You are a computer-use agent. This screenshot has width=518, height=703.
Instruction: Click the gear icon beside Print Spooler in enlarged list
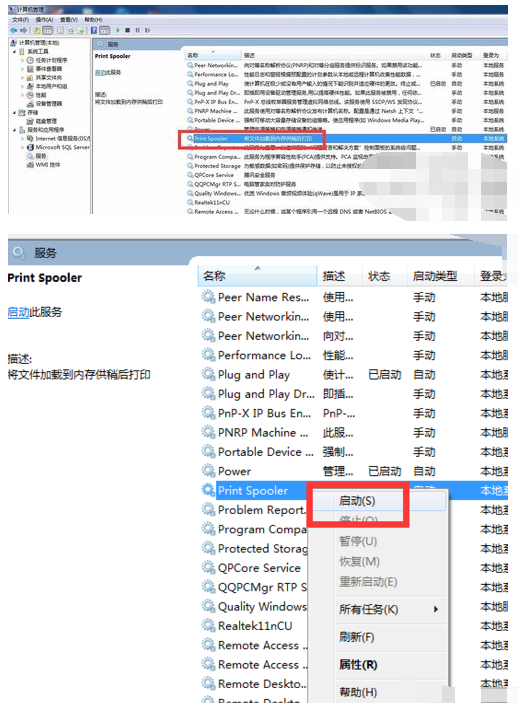pos(208,490)
